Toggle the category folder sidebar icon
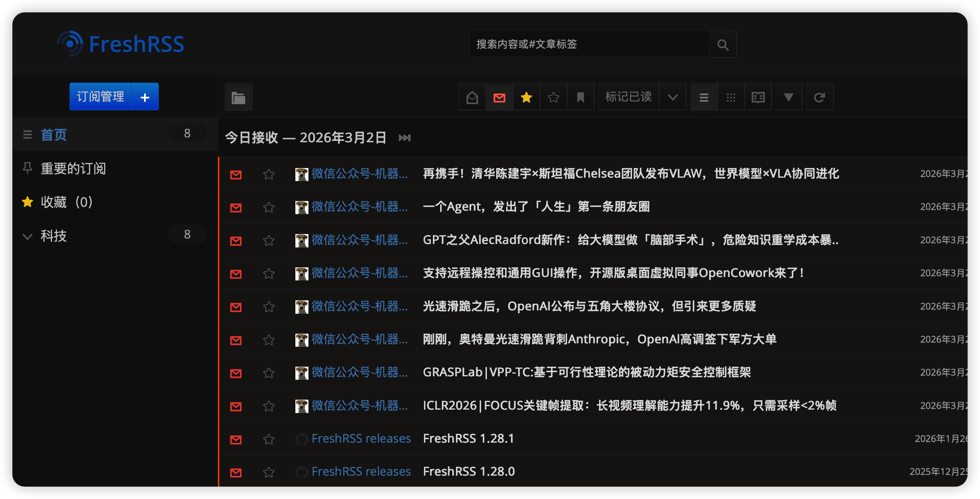This screenshot has width=980, height=499. click(238, 97)
